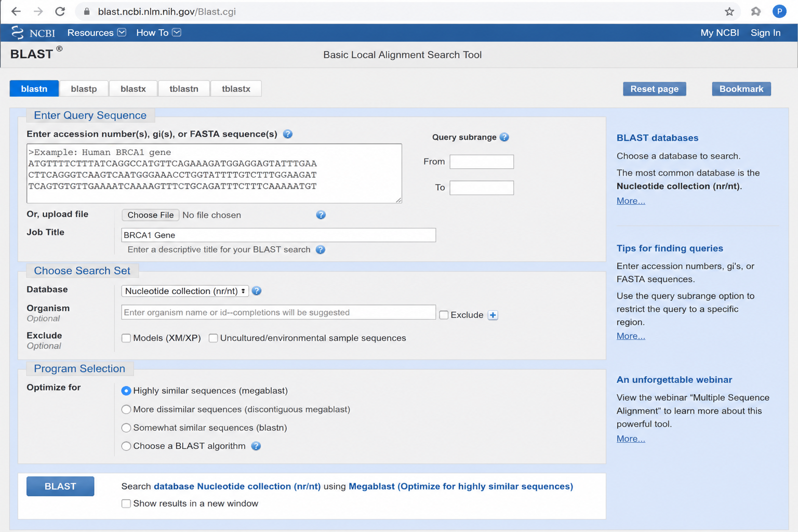This screenshot has height=532, width=798.
Task: Open the browser extensions puzzle icon
Action: 756,11
